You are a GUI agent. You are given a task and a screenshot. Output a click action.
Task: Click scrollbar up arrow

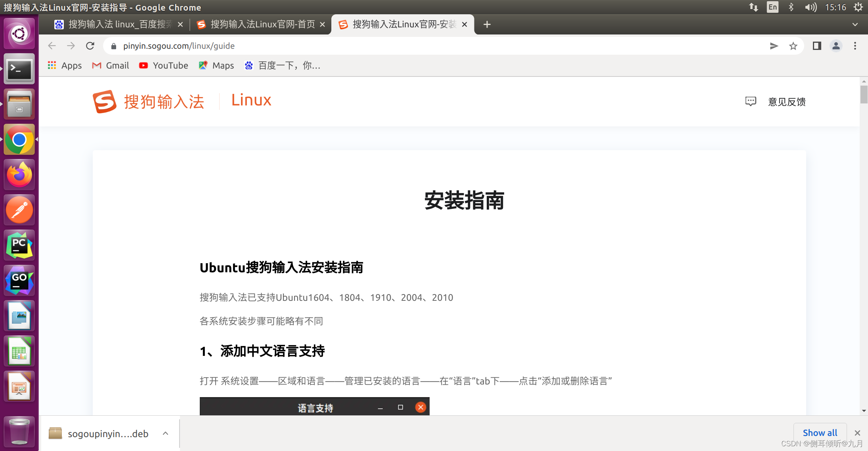point(864,81)
